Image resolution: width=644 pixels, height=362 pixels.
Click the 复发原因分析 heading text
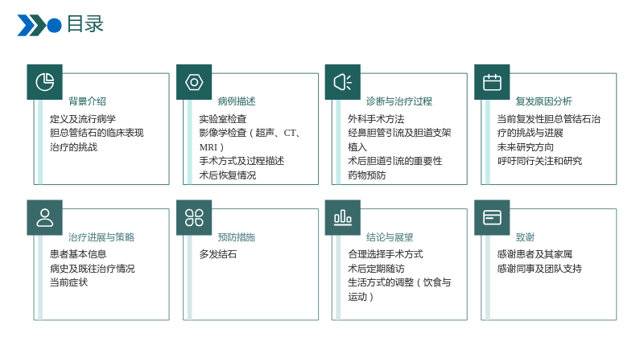click(x=544, y=101)
